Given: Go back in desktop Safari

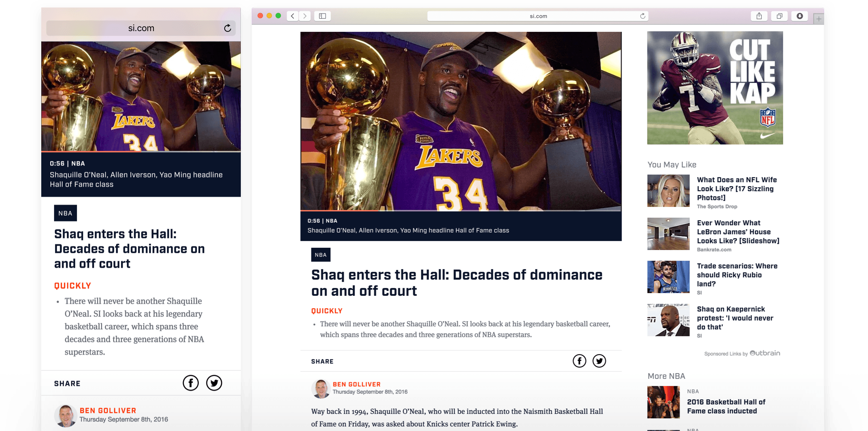Looking at the screenshot, I should click(293, 16).
